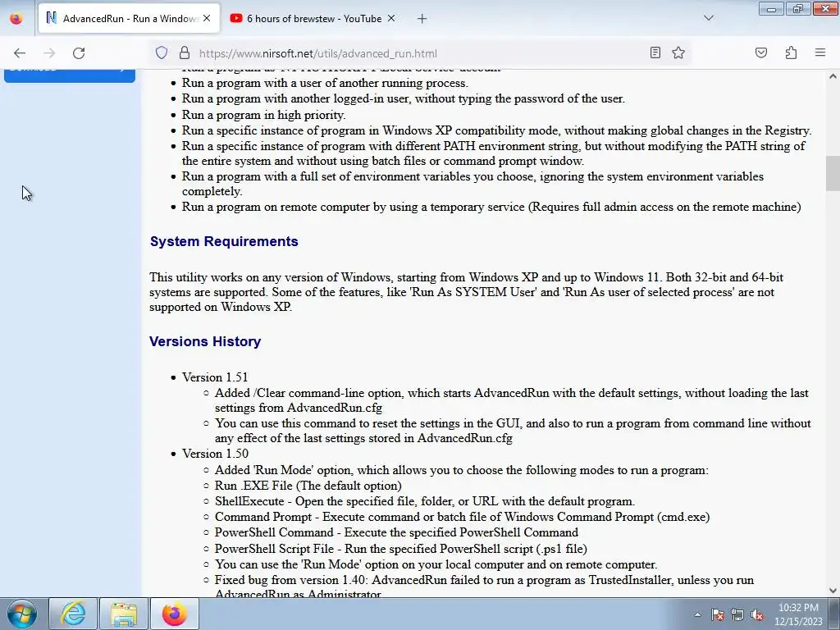Open the taskbar clock showing 10:32 PM
Viewport: 840px width, 630px height.
tap(798, 614)
